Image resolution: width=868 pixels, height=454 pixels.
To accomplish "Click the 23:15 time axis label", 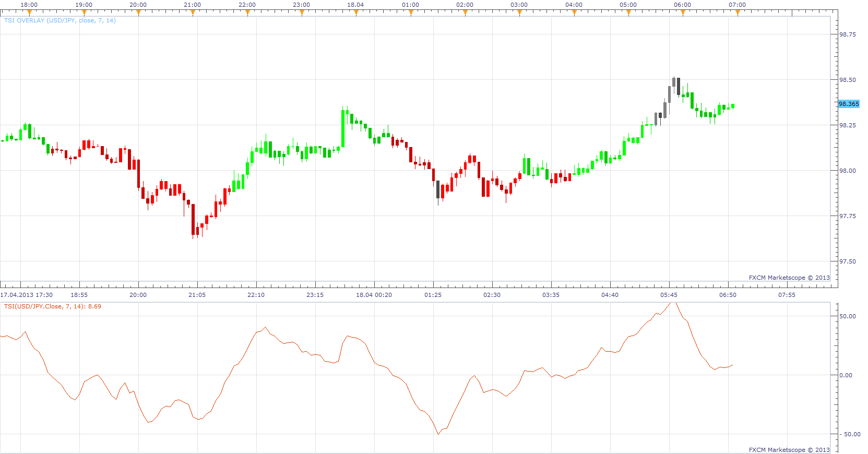I will [x=315, y=295].
